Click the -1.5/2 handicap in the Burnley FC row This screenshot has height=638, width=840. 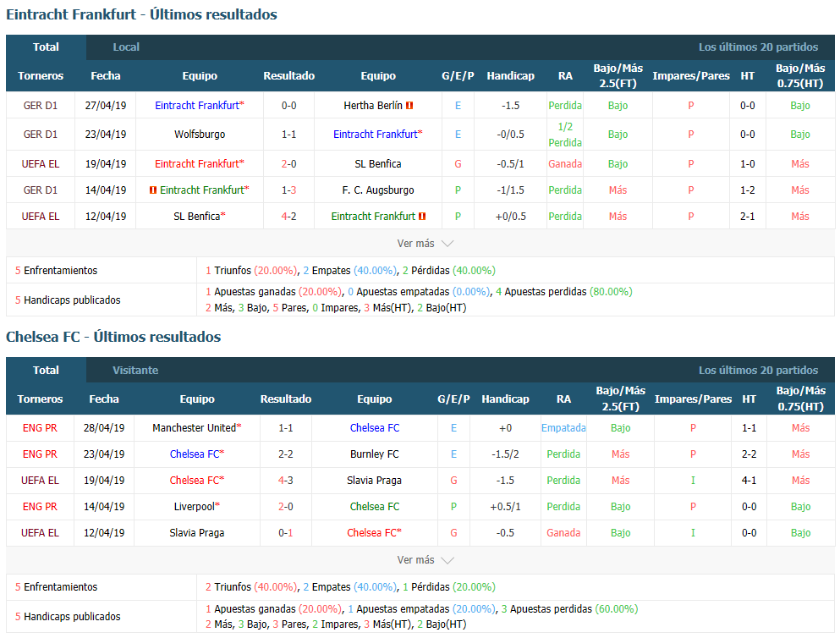tap(505, 454)
